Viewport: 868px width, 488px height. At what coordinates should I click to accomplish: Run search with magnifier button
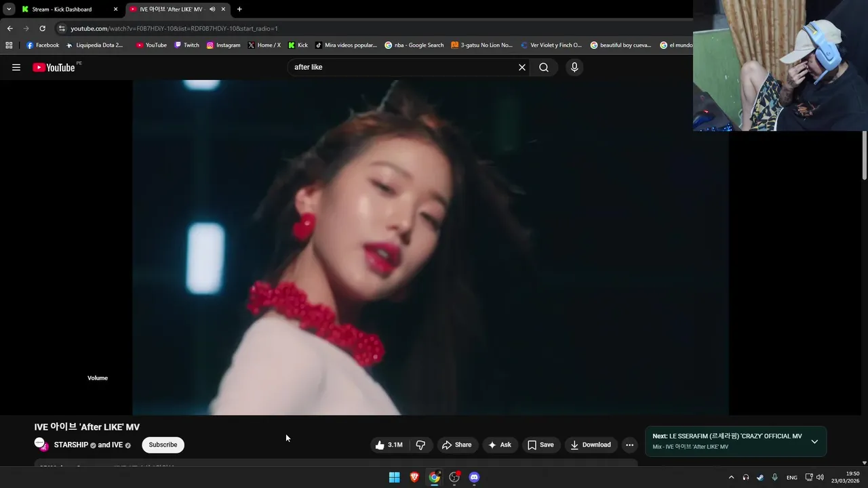544,67
